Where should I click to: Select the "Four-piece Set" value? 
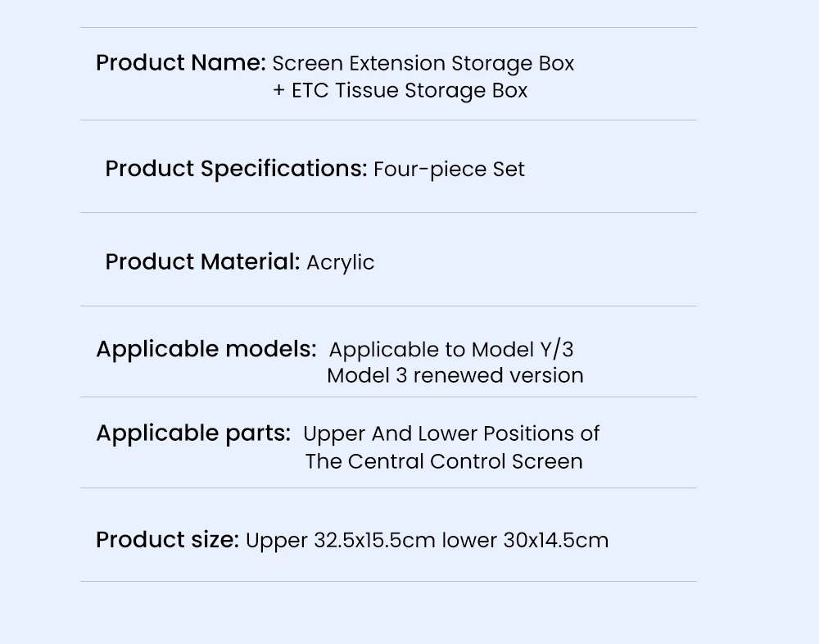tap(449, 170)
